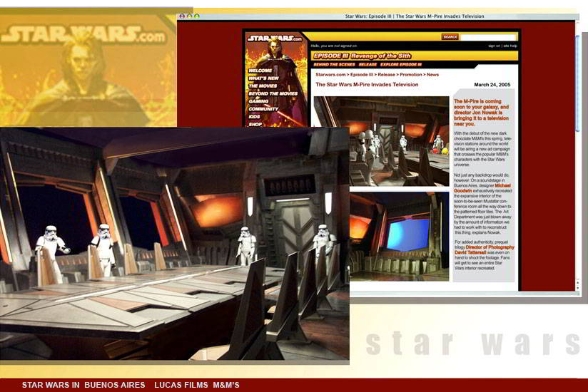Open the RELEASE tab

[x=367, y=64]
